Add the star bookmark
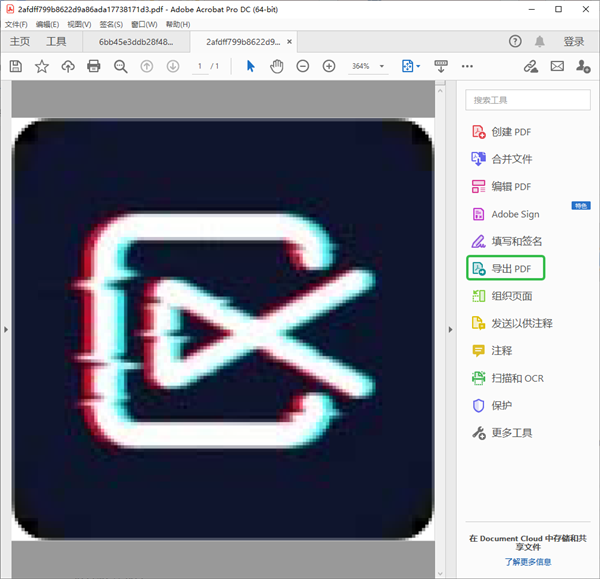Image resolution: width=600 pixels, height=579 pixels. coord(42,66)
